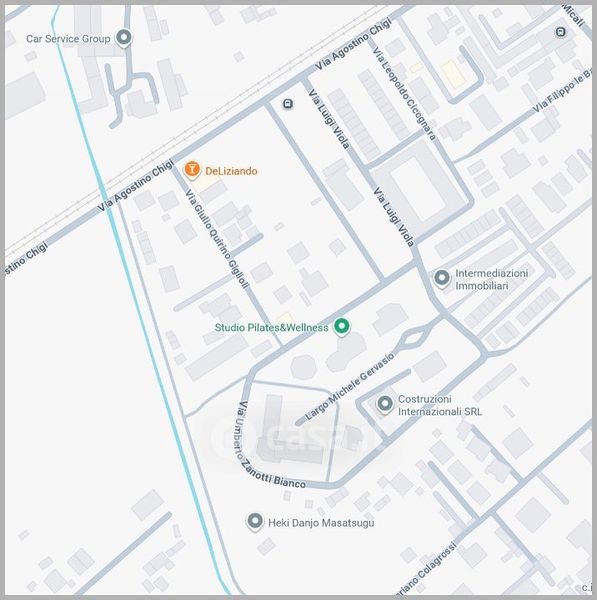Click the Car Service Group pin icon
This screenshot has height=600, width=597.
pos(124,38)
